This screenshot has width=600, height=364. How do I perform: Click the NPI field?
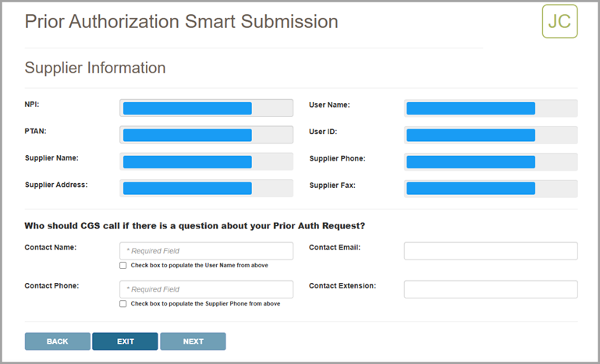coord(206,108)
